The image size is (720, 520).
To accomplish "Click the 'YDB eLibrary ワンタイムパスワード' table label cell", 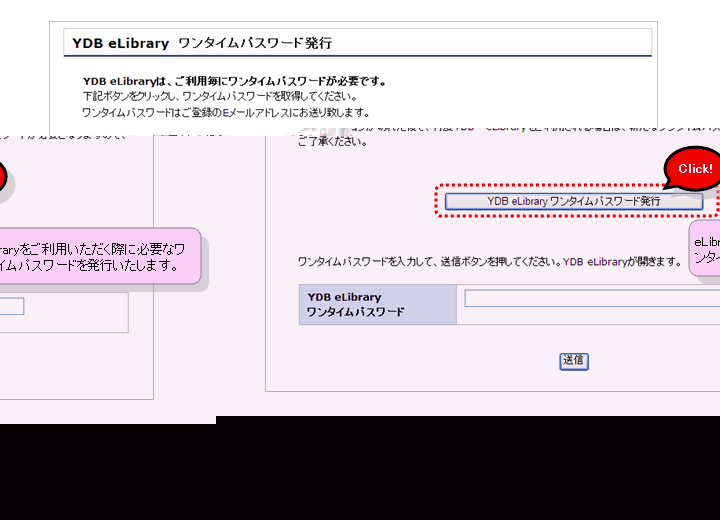I will click(377, 305).
